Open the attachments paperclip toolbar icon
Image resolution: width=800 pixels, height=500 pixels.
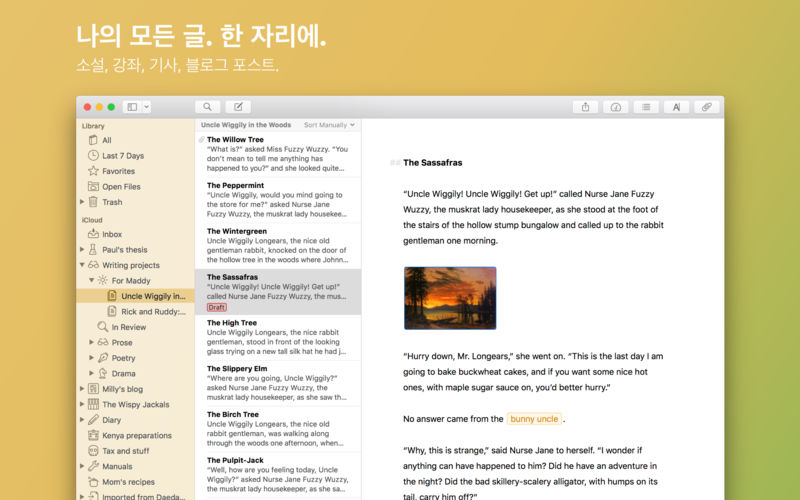click(707, 107)
